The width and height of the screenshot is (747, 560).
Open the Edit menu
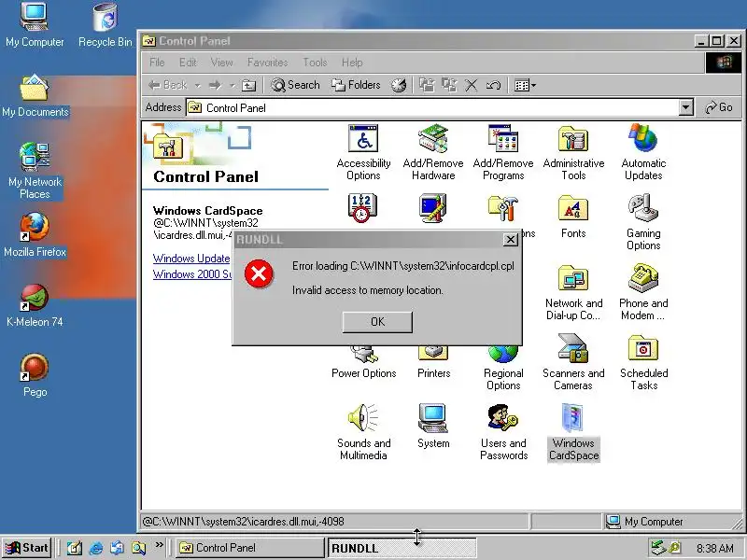[188, 63]
